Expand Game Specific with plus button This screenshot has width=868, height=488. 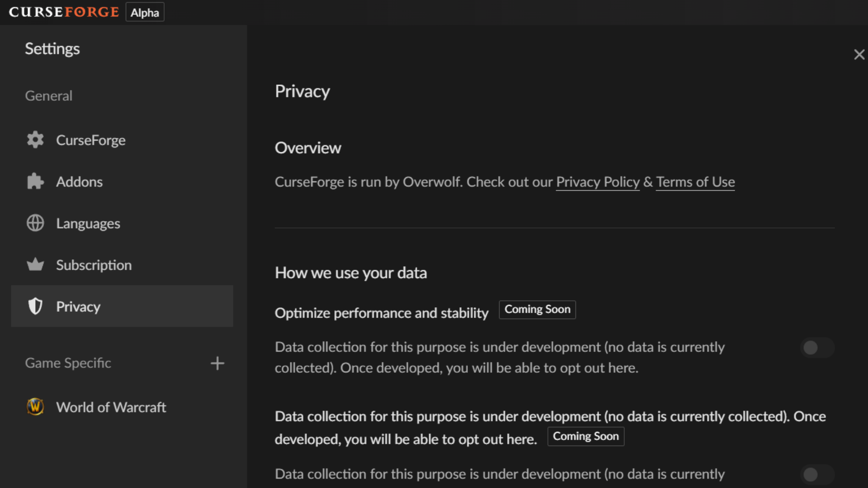[x=217, y=363]
